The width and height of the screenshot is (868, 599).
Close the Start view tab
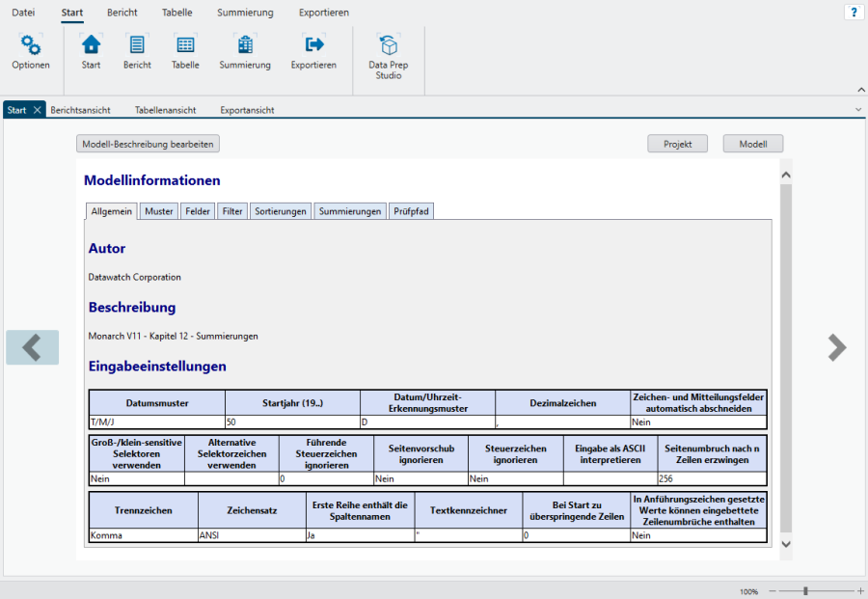pyautogui.click(x=38, y=110)
